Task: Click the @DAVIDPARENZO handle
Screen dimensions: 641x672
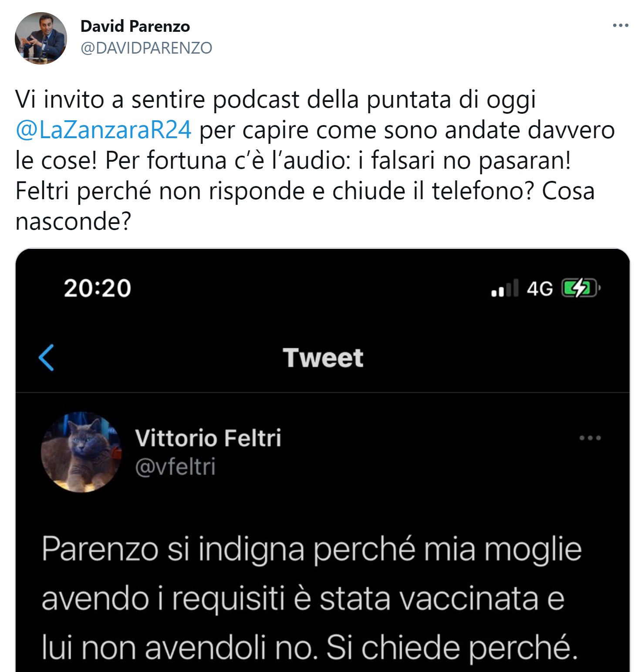Action: tap(146, 48)
